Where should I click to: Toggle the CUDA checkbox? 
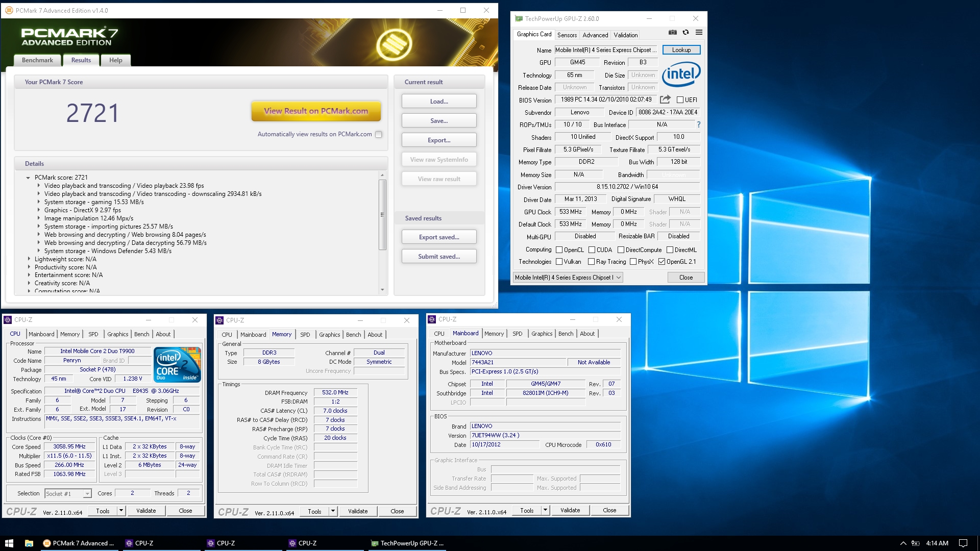[592, 250]
